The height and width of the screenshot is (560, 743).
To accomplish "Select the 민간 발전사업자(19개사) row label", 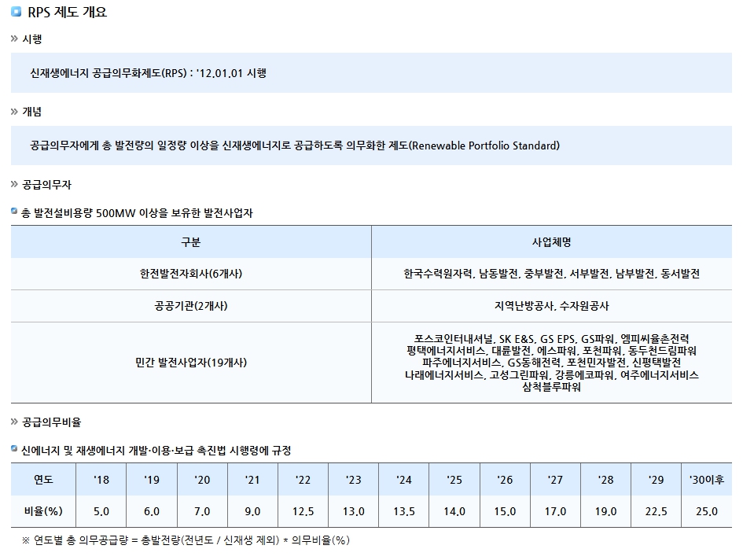I will click(x=191, y=363).
